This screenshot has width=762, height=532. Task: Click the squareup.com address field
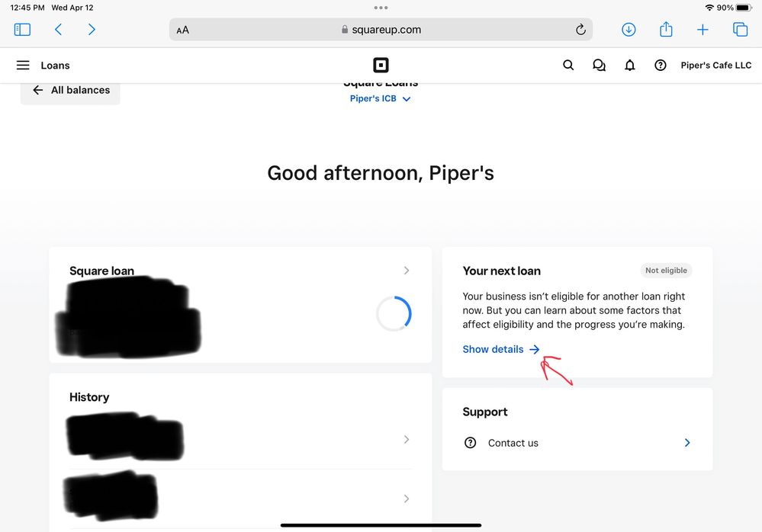pos(381,30)
